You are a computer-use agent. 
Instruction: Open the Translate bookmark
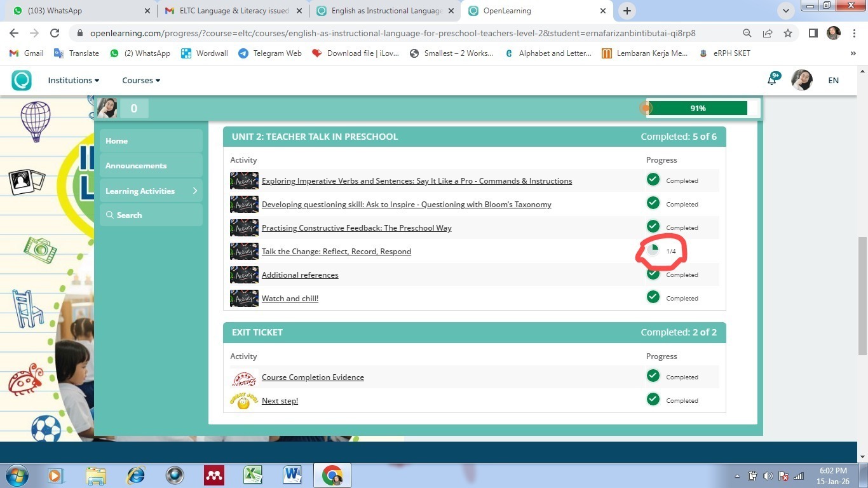coord(76,53)
